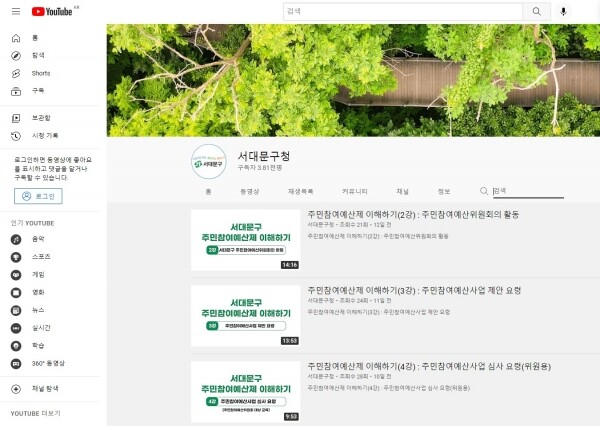Screen dimensions: 600x426
Task: Open 채널 탐색 plus icon
Action: (16, 389)
